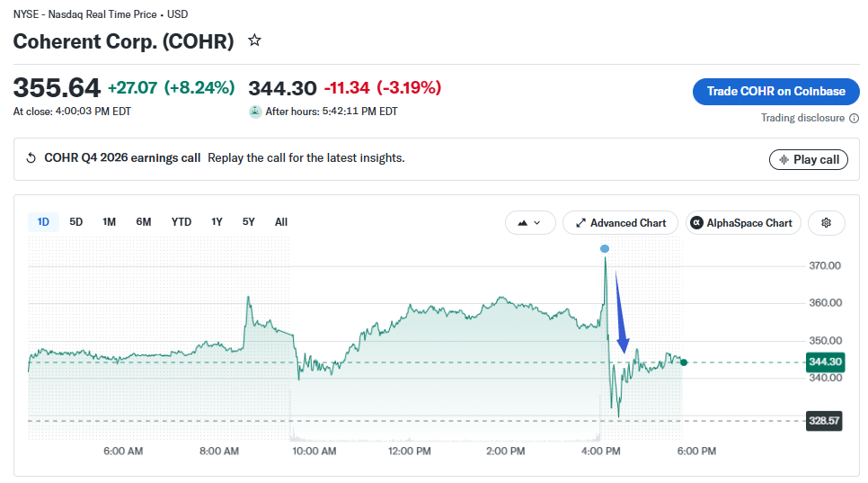Show the YTD chart range
The width and height of the screenshot is (868, 483).
(181, 222)
